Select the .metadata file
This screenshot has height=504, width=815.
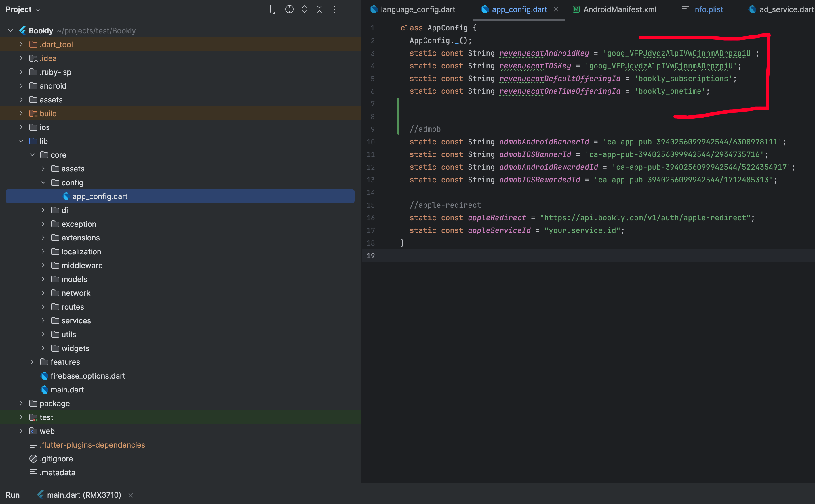pos(57,472)
